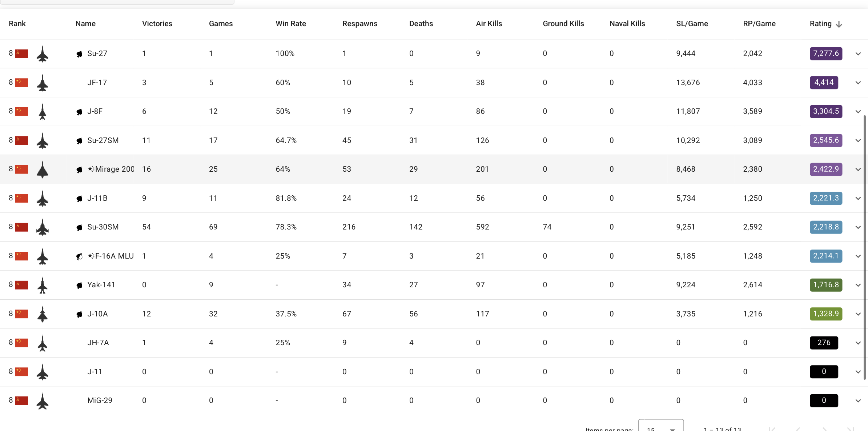Expand the J-11B row details

[858, 199]
